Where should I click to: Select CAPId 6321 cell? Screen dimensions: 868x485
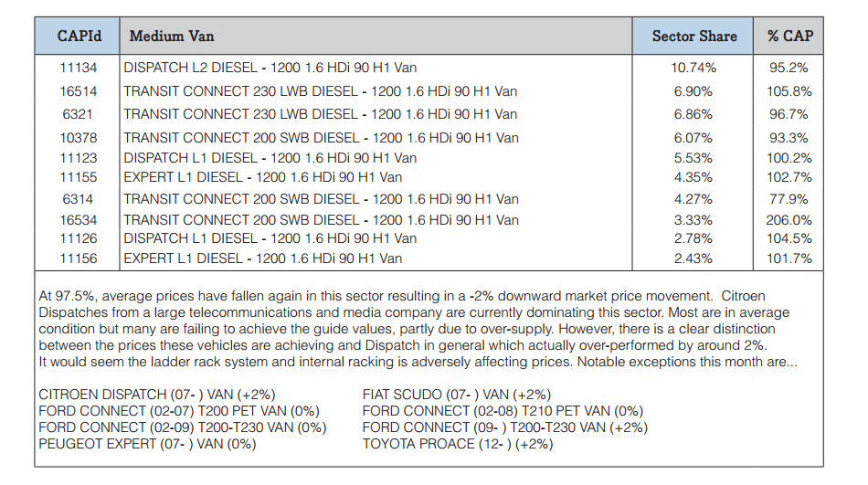click(78, 114)
